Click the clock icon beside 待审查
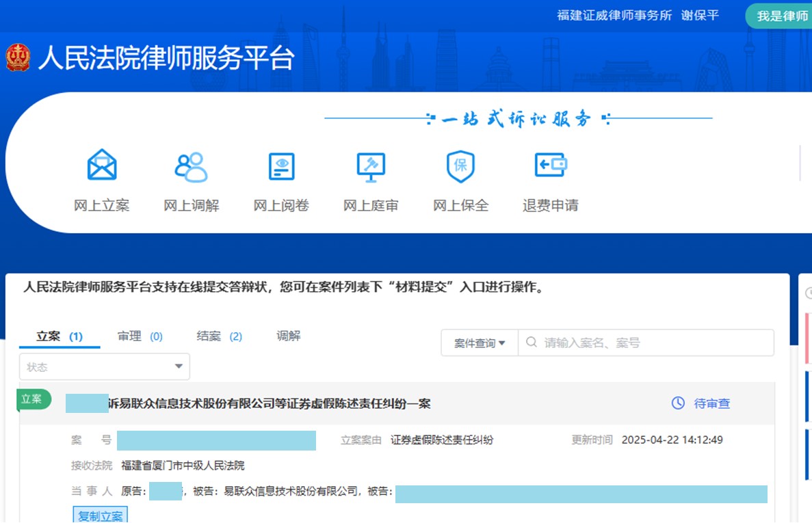 pyautogui.click(x=678, y=403)
